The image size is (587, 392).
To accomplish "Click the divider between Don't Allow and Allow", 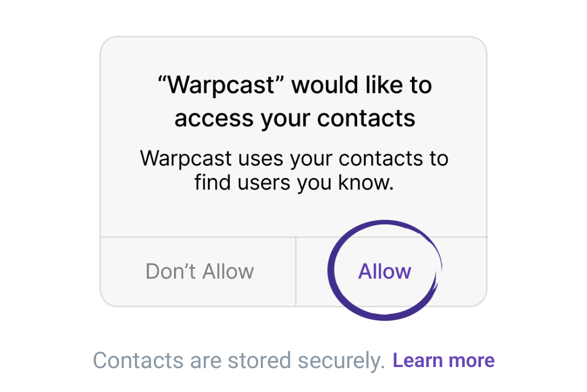I will 296,272.
